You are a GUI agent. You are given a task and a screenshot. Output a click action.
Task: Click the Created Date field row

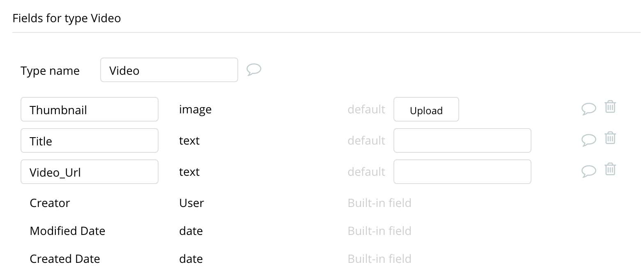click(64, 259)
